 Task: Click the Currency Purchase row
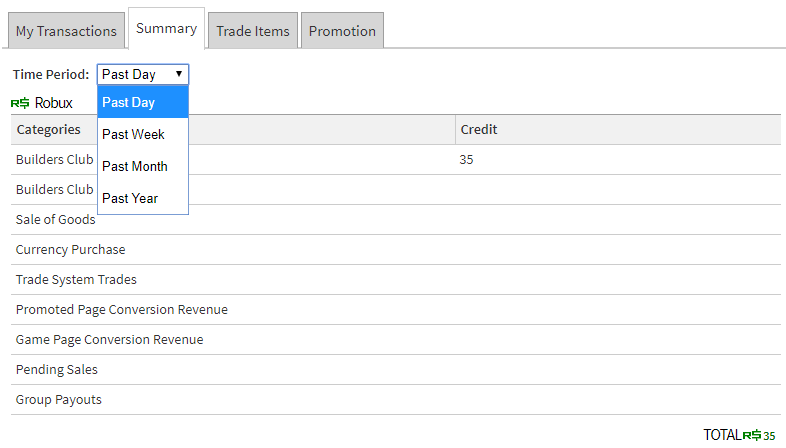[x=396, y=250]
